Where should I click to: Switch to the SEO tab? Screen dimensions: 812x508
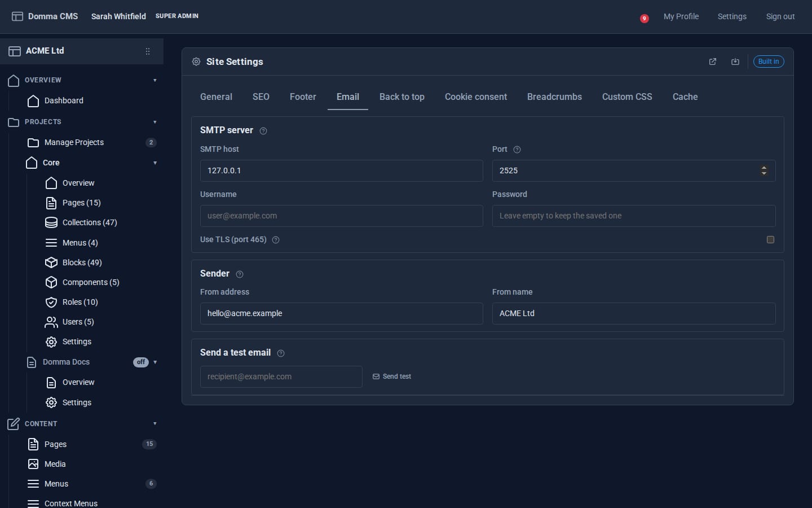pos(261,97)
